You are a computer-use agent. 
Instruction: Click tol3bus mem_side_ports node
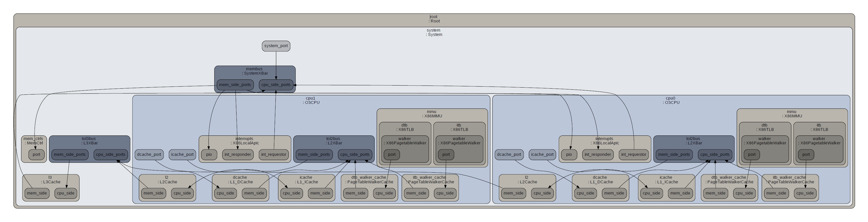(70, 155)
